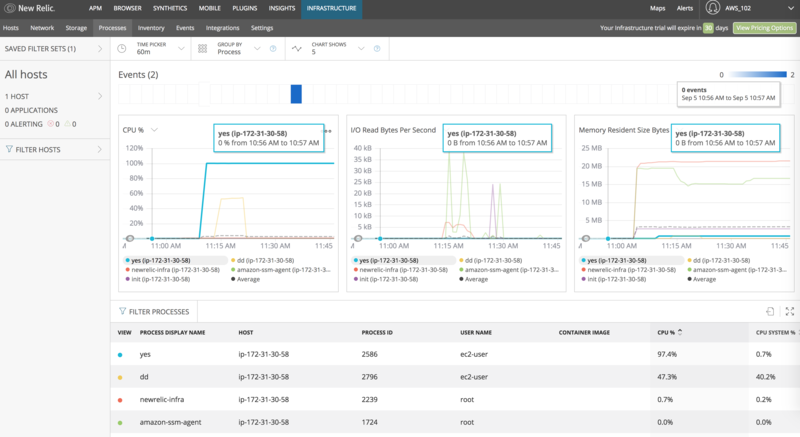Open the Mobile menu
The height and width of the screenshot is (437, 800).
click(x=209, y=8)
